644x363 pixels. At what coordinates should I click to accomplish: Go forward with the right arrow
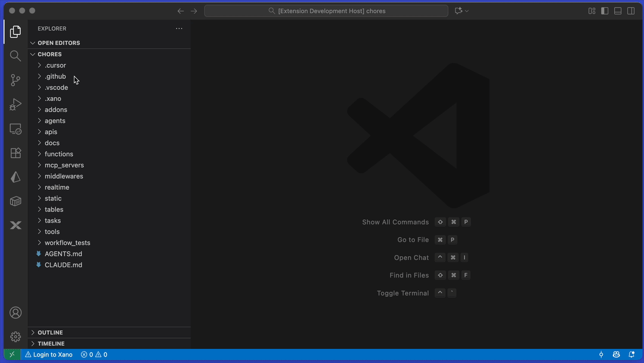pos(194,11)
